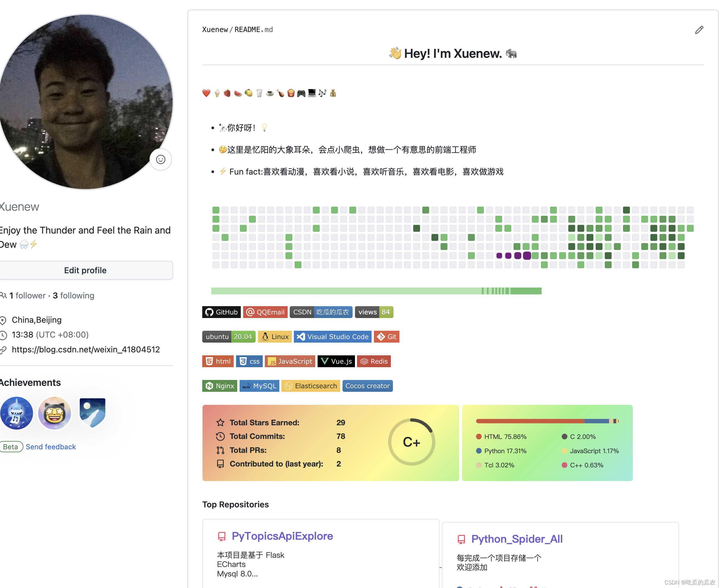Image resolution: width=720 pixels, height=588 pixels.
Task: Click the Nginx badge
Action: click(219, 386)
